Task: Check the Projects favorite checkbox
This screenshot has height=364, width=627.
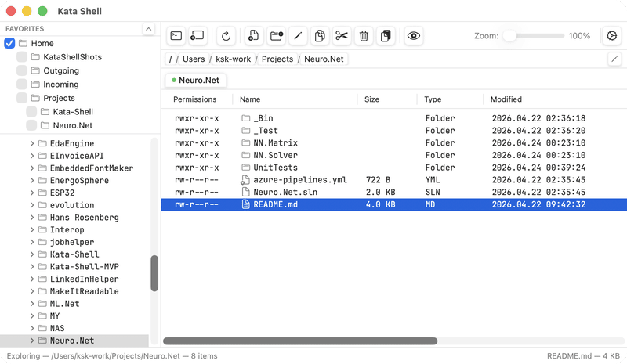Action: [22, 98]
